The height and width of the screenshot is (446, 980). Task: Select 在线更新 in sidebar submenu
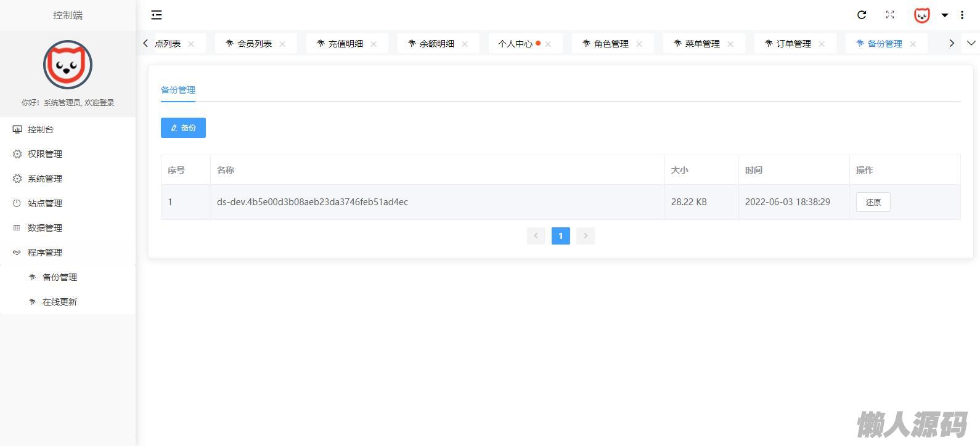(60, 302)
